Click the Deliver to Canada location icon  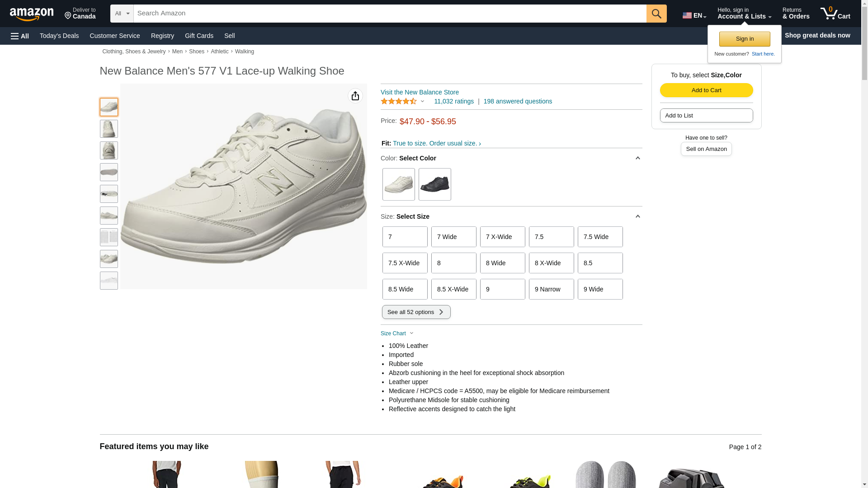click(x=68, y=16)
